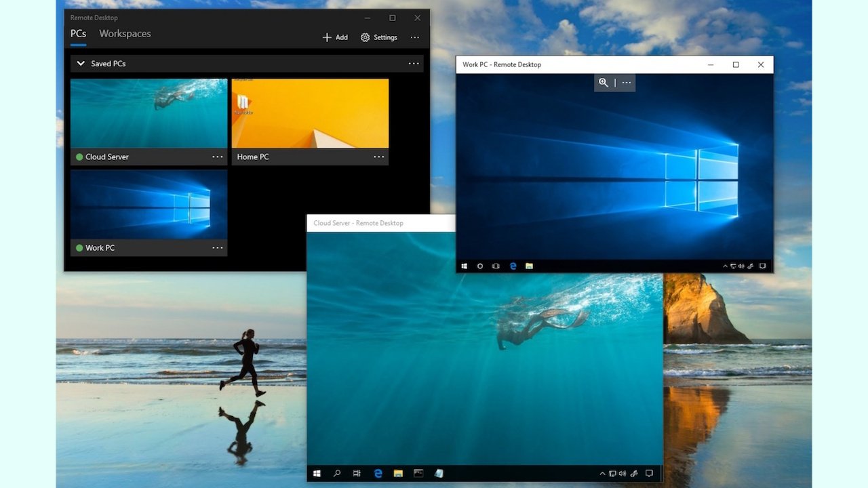Screen dimensions: 868x488
Task: Open Microsoft Edge on the Work PC taskbar
Action: [x=513, y=266]
